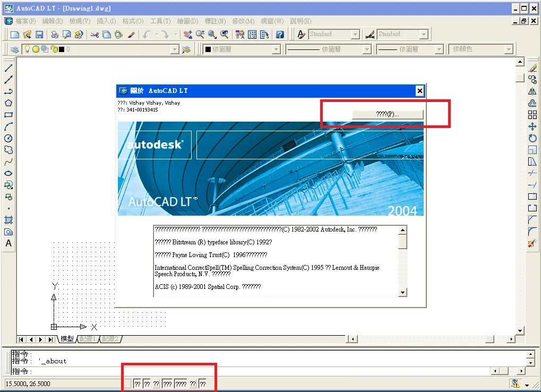541x392 pixels.
Task: Open the 檔案(F) menu
Action: [x=25, y=21]
